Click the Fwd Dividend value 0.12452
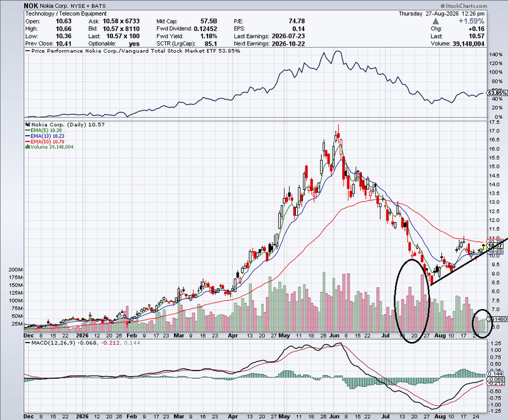The height and width of the screenshot is (420, 508). pos(205,29)
